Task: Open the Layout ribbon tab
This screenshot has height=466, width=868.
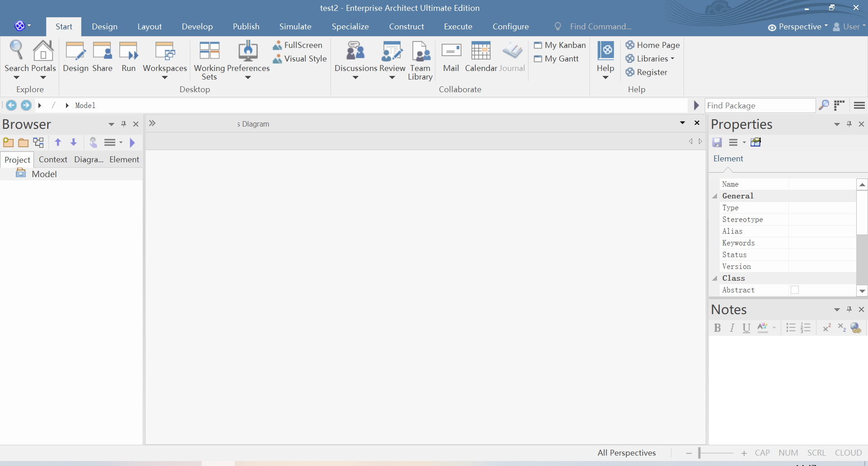Action: [x=150, y=27]
